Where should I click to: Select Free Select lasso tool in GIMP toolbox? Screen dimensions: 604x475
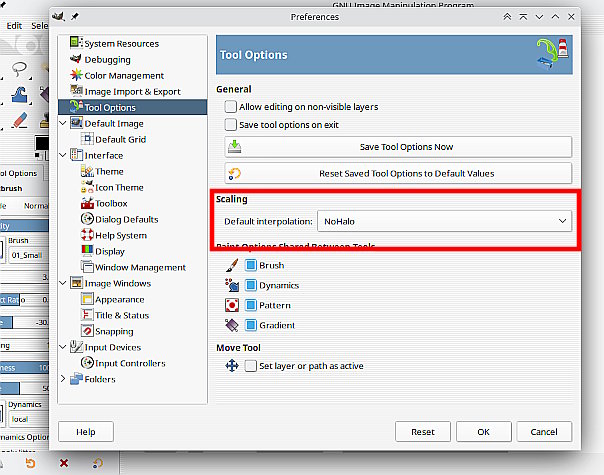pyautogui.click(x=19, y=69)
